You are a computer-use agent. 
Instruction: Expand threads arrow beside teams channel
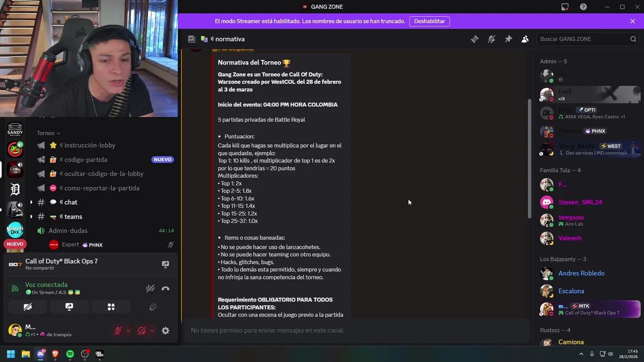[31, 217]
